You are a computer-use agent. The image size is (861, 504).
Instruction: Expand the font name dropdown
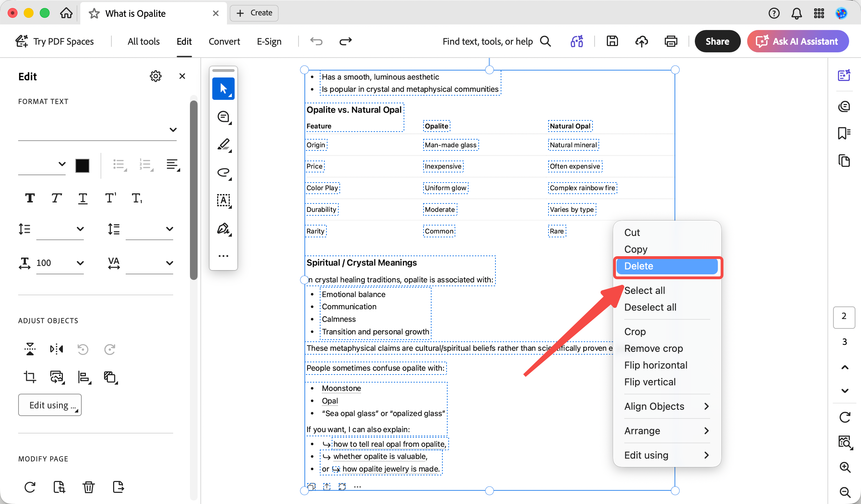tap(173, 130)
